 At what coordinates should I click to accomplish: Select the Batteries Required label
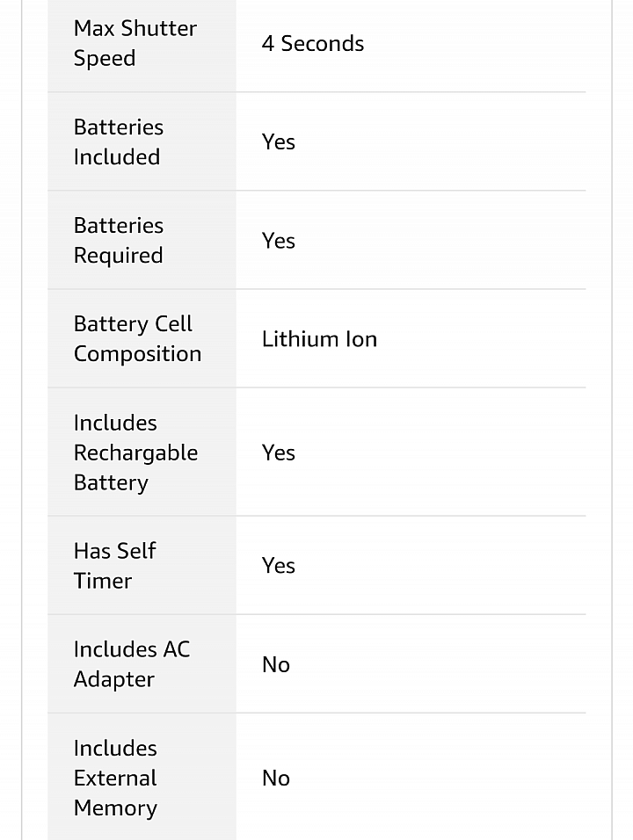(x=119, y=241)
